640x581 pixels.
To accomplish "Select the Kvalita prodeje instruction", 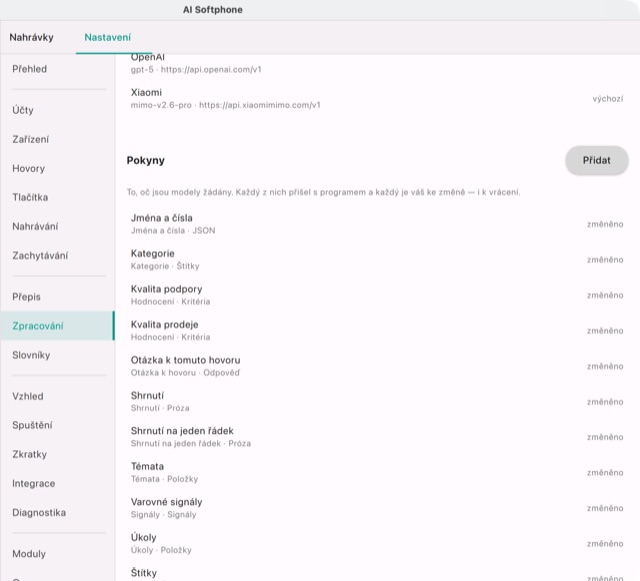I will pos(377,330).
